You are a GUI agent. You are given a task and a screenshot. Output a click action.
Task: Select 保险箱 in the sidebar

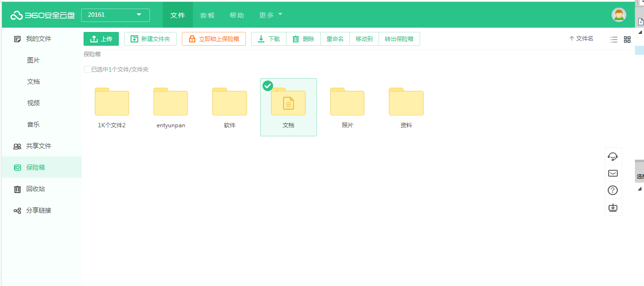(x=42, y=167)
